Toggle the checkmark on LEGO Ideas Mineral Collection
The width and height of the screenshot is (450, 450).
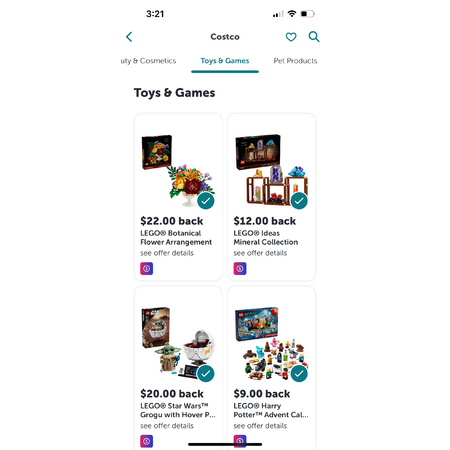pyautogui.click(x=299, y=201)
